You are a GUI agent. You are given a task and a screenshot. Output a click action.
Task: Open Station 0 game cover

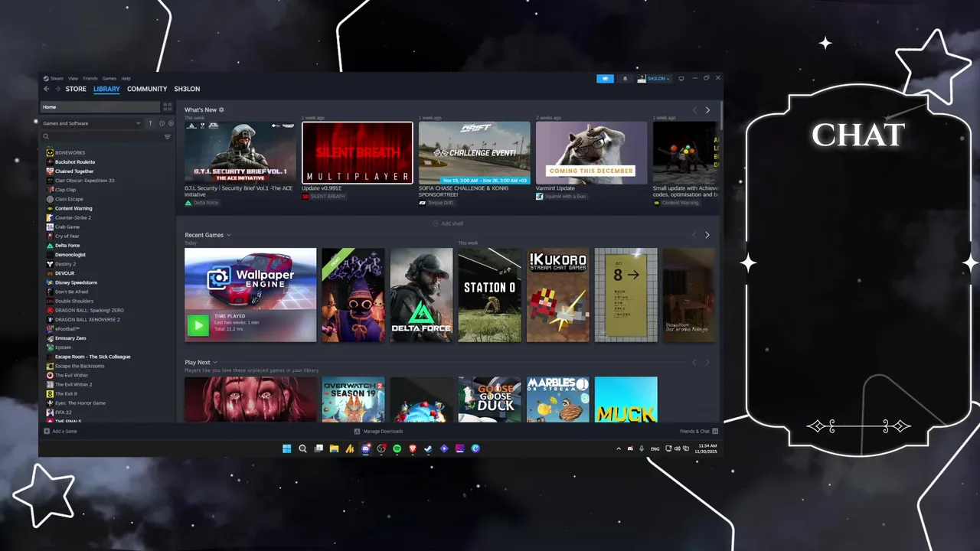point(489,295)
